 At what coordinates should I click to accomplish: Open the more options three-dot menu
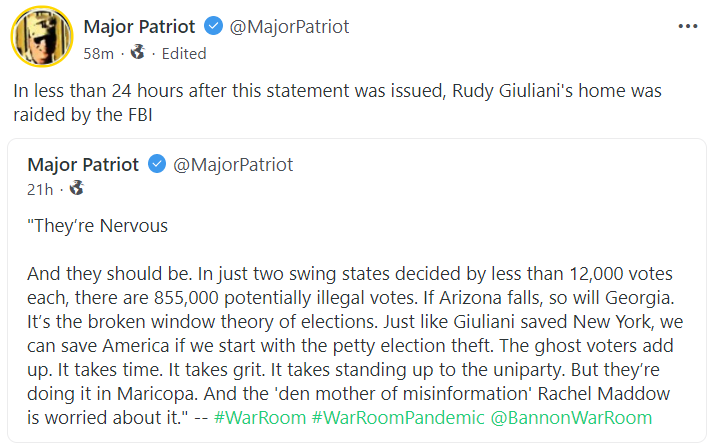click(687, 27)
